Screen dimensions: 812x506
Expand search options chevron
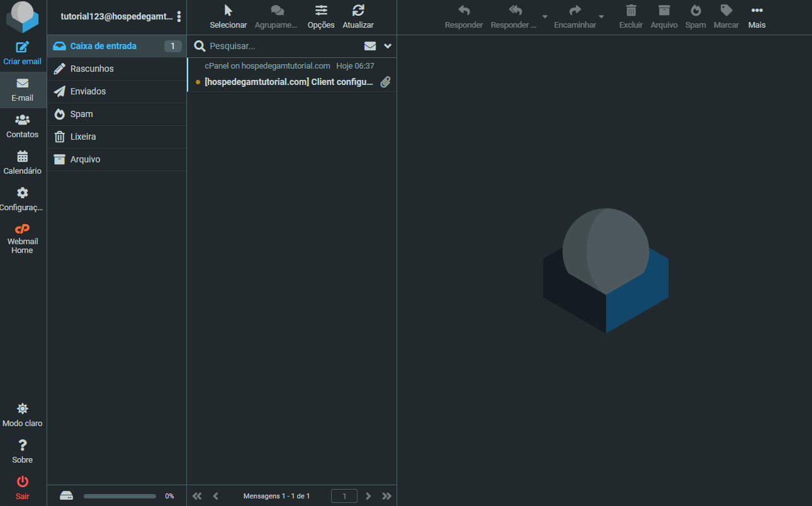(388, 46)
